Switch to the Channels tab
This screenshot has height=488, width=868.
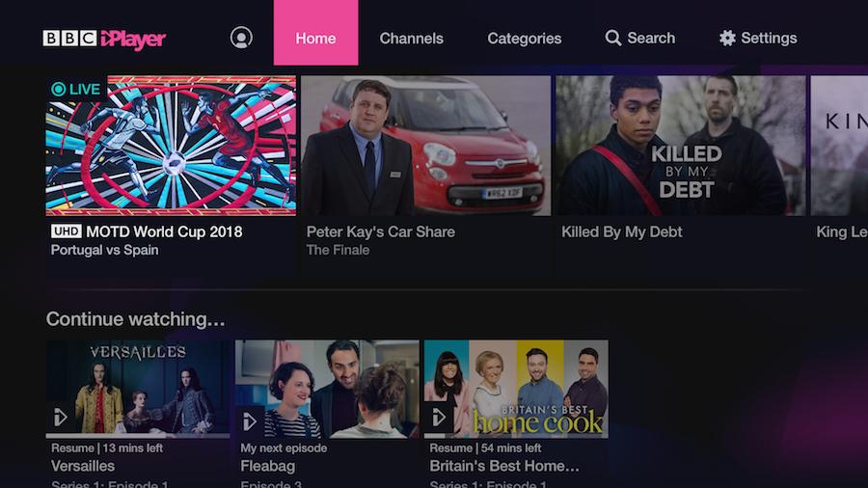[x=411, y=39]
